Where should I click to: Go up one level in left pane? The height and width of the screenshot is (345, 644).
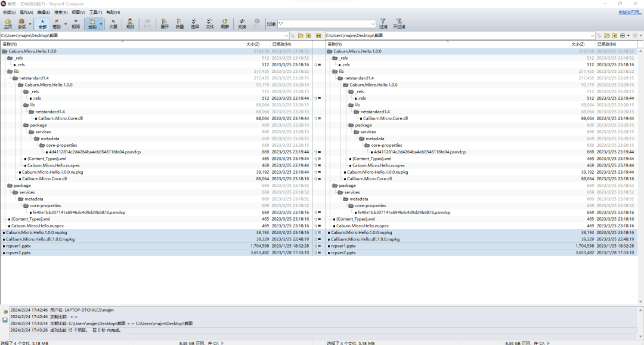pyautogui.click(x=308, y=36)
